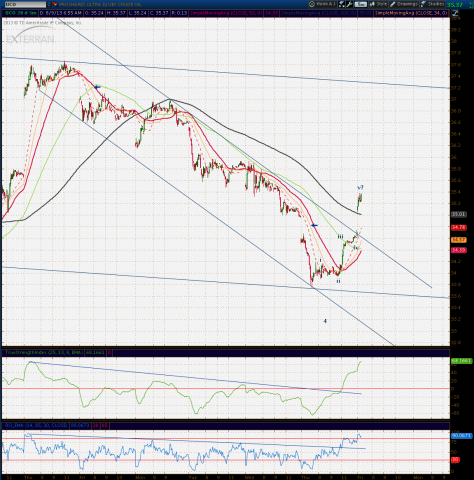Viewport: 474px width, 480px height.
Task: Click the pink 34.39 price bubble
Action: (459, 250)
